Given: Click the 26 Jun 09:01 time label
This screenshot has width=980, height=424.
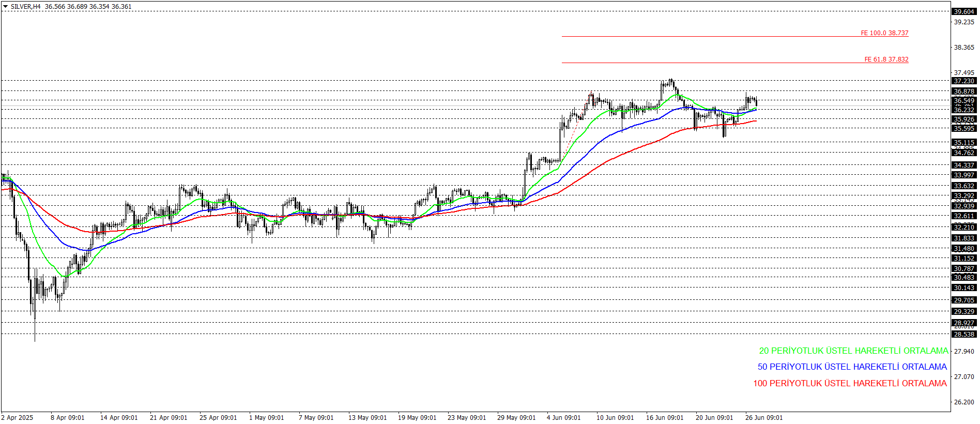Looking at the screenshot, I should point(764,418).
